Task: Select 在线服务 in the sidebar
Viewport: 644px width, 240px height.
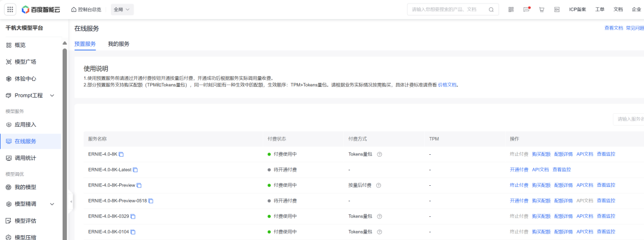Action: pyautogui.click(x=30, y=141)
